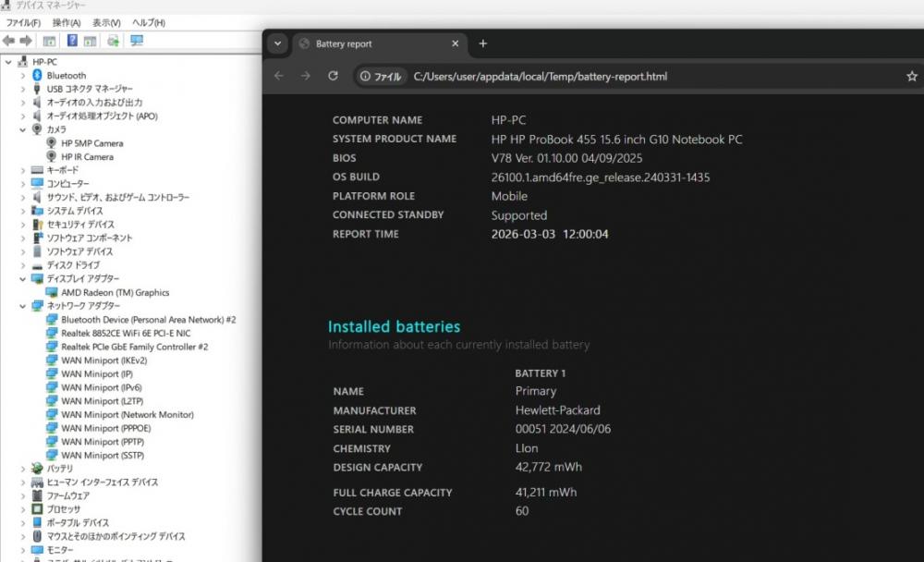Select the モニター category
The image size is (924, 562).
(59, 550)
